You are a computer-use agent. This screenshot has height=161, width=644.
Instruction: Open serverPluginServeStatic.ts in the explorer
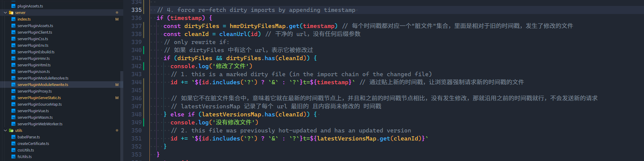click(x=39, y=98)
